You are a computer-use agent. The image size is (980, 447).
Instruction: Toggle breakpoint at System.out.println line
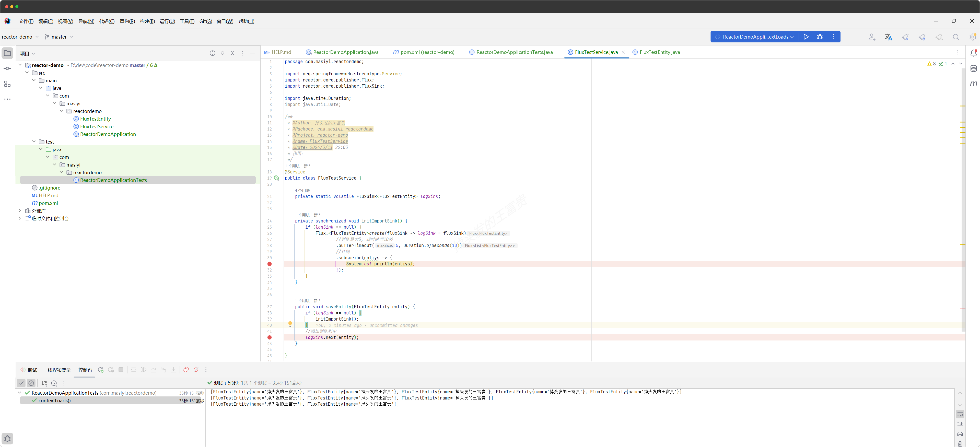(x=269, y=264)
